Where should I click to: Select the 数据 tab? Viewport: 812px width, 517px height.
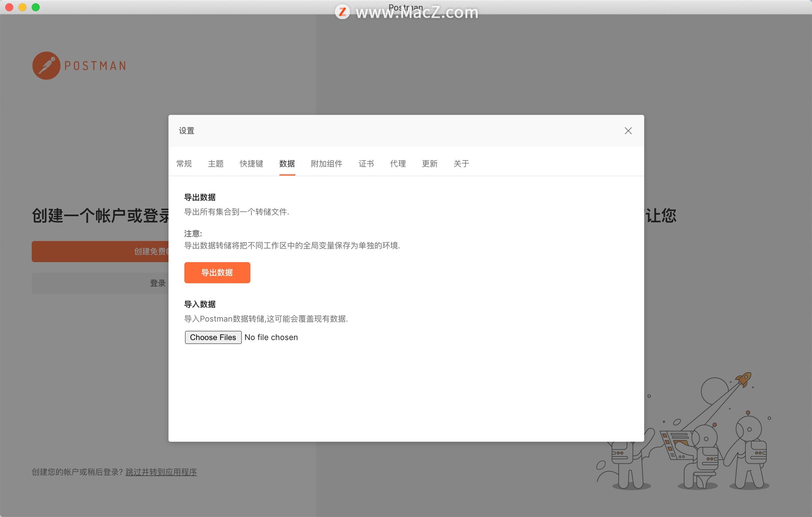click(x=287, y=164)
